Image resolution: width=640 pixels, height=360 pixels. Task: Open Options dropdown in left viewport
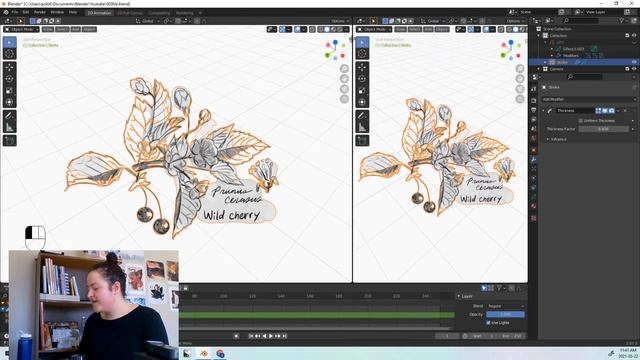[x=340, y=21]
